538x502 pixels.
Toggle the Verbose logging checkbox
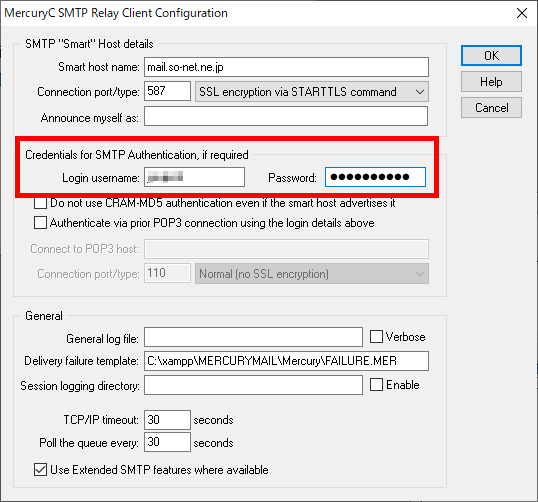376,336
